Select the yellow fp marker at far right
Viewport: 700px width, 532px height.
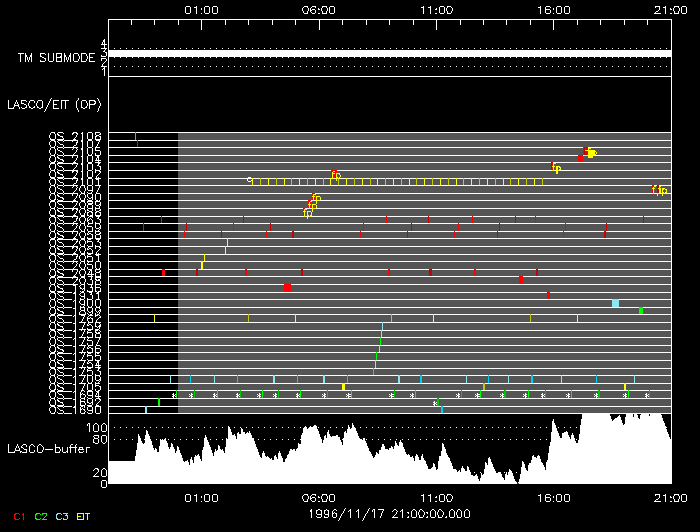660,190
